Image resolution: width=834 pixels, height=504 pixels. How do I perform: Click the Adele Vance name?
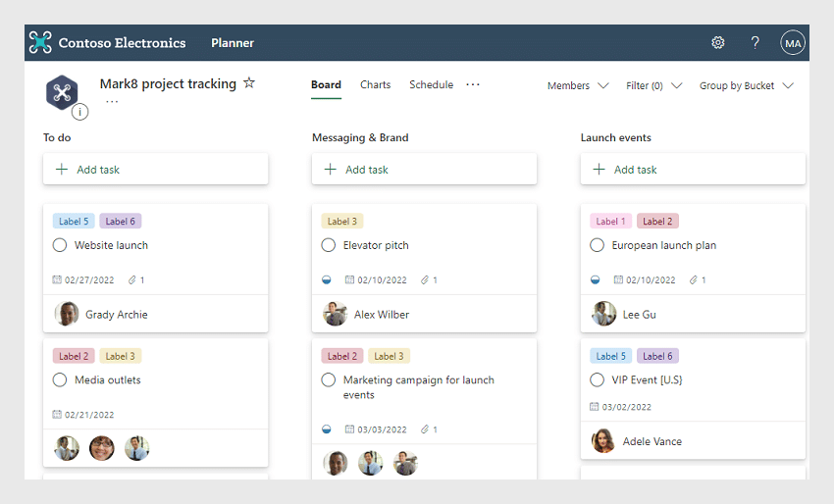click(652, 441)
